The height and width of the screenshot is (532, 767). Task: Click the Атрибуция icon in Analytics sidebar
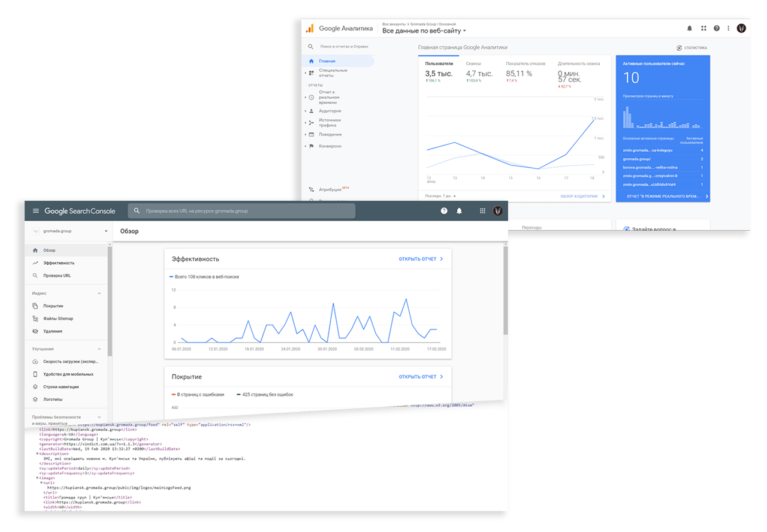(x=312, y=189)
